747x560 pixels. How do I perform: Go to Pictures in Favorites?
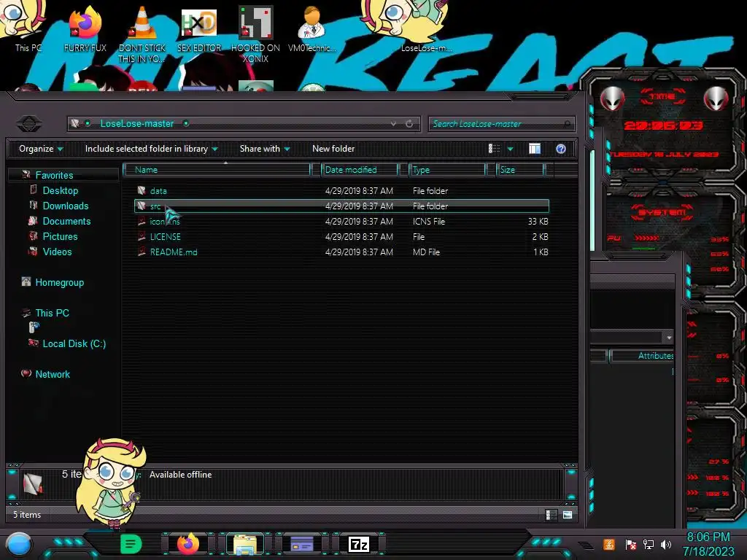click(60, 236)
